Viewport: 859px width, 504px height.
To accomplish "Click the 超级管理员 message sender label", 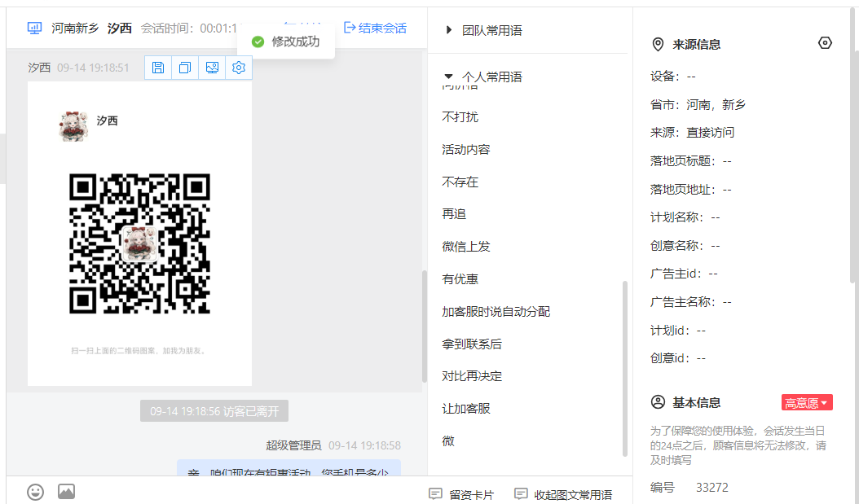I will click(x=293, y=445).
